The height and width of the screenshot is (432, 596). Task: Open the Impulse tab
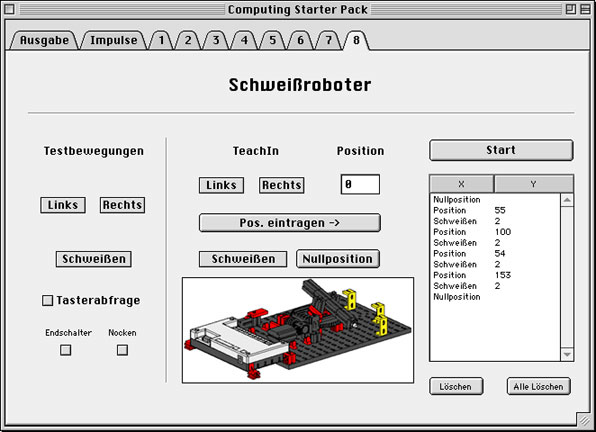pos(114,40)
